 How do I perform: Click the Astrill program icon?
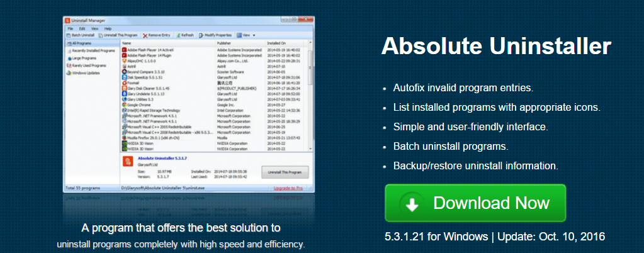pyautogui.click(x=124, y=65)
